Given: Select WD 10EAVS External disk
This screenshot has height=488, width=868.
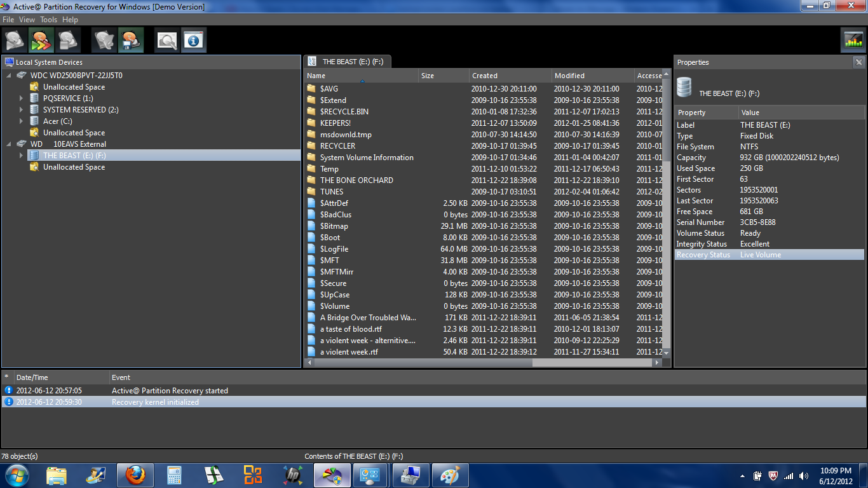Looking at the screenshot, I should tap(69, 144).
